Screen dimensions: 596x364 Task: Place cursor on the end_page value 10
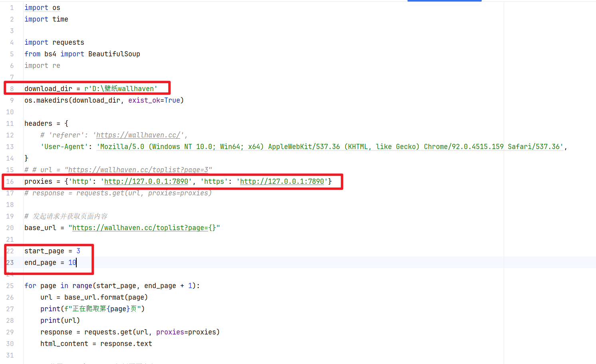(72, 263)
